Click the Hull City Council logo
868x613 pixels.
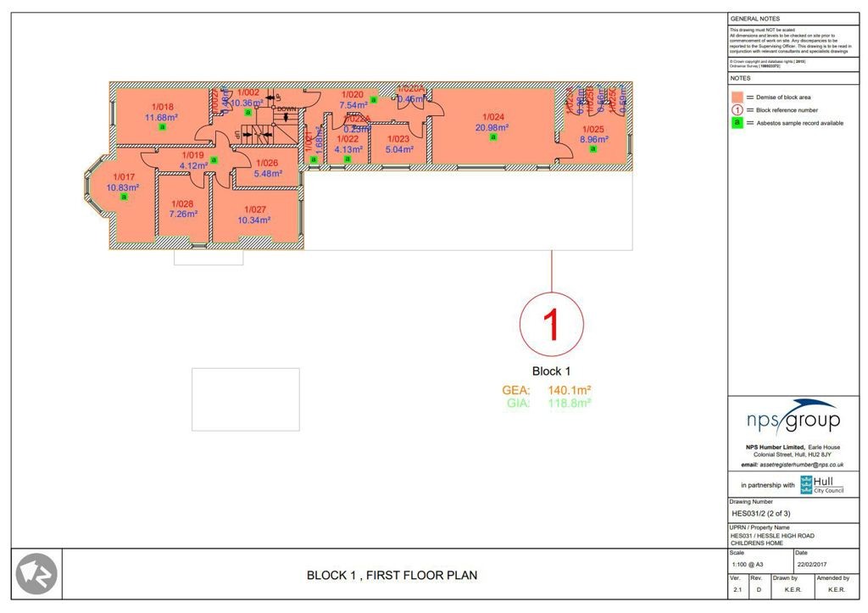[821, 485]
